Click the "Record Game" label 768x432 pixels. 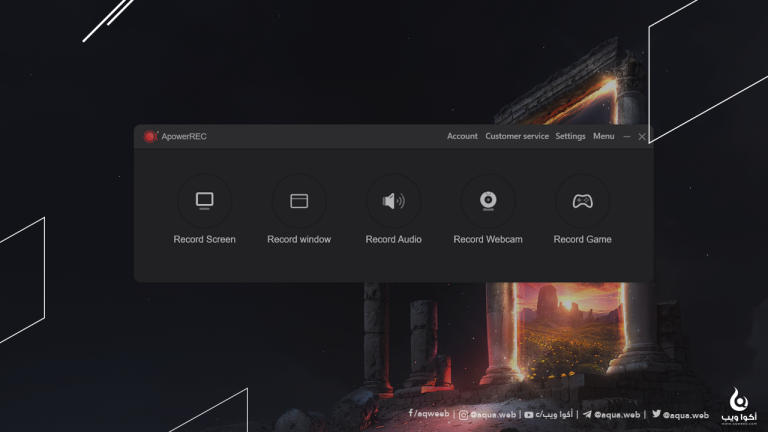click(582, 240)
